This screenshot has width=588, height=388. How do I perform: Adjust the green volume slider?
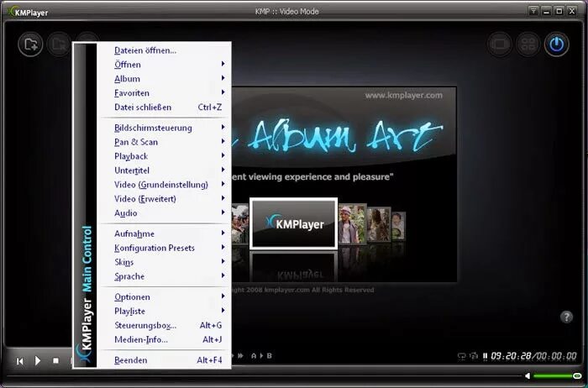tap(558, 375)
